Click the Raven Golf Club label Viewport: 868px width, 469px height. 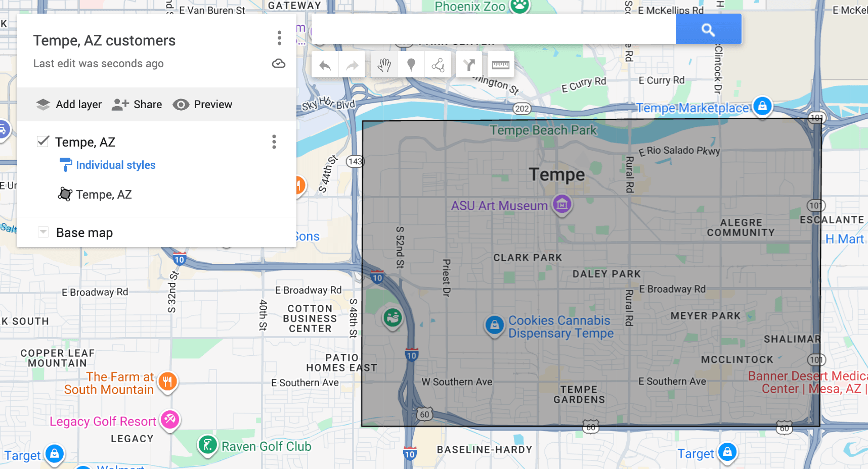266,446
